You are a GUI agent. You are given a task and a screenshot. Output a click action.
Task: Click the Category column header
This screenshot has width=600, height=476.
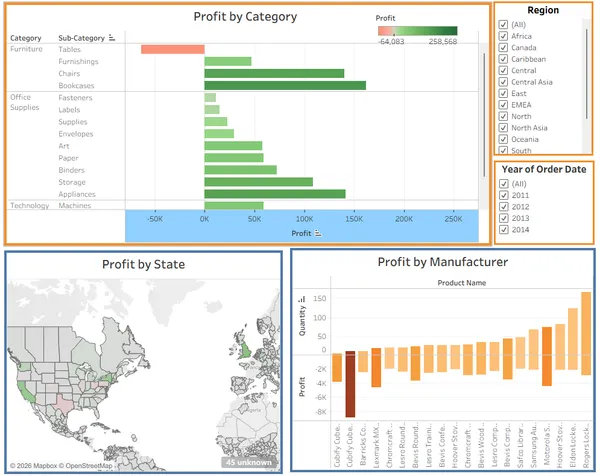(x=26, y=38)
